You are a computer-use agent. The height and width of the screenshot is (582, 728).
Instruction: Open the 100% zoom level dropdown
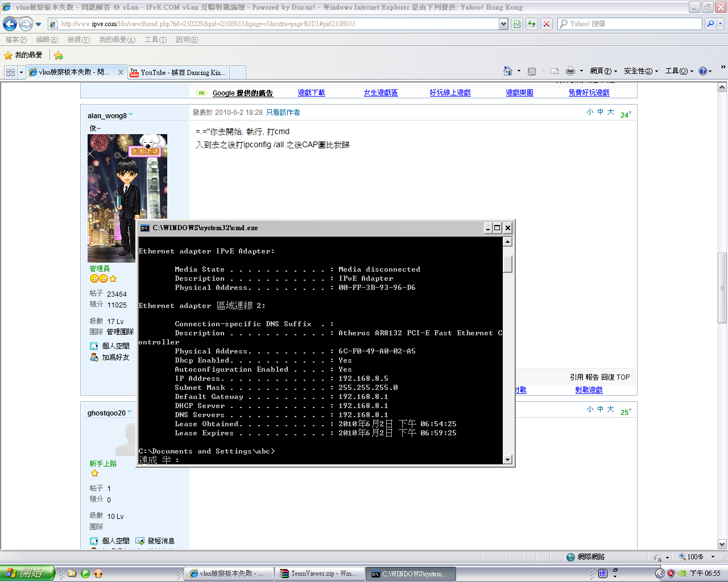tap(712, 557)
